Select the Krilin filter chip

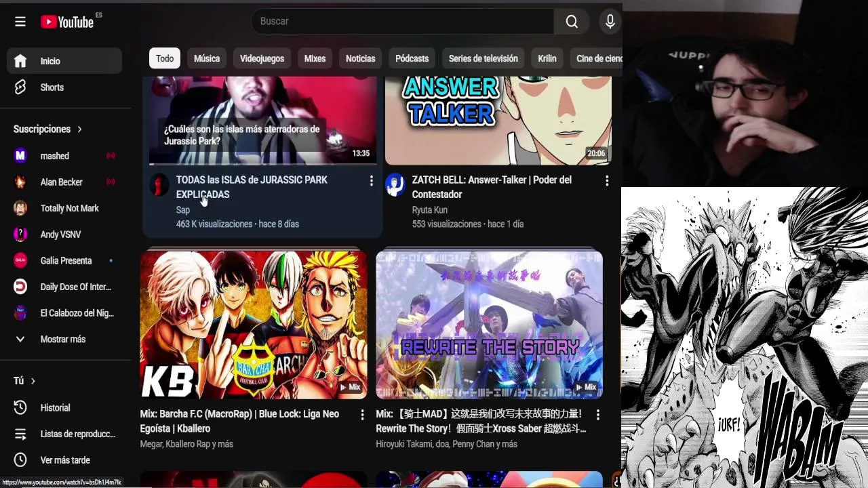[x=547, y=59]
